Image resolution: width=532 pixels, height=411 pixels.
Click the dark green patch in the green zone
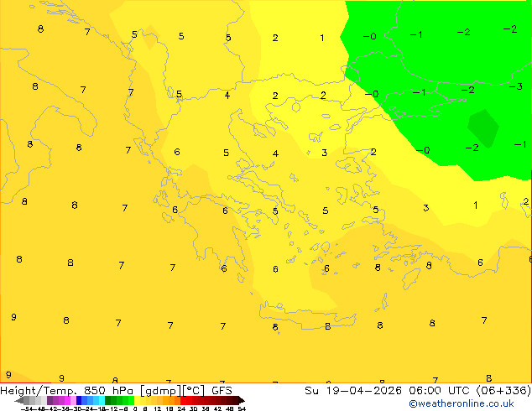pos(483,128)
